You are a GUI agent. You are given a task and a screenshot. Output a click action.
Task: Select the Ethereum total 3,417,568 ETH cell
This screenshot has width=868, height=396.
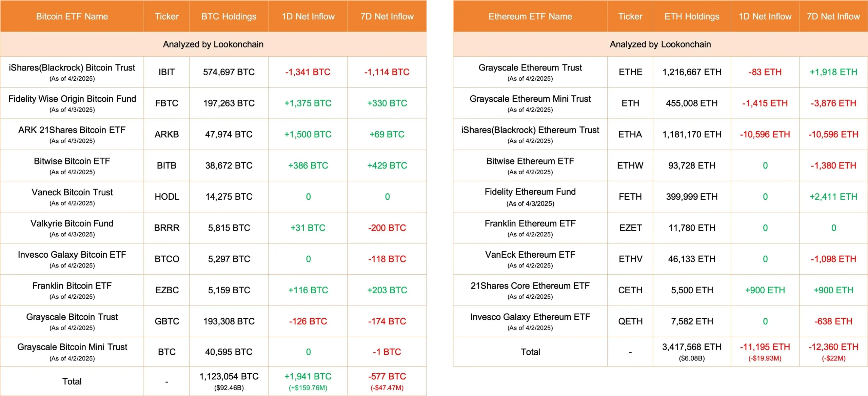tap(692, 347)
